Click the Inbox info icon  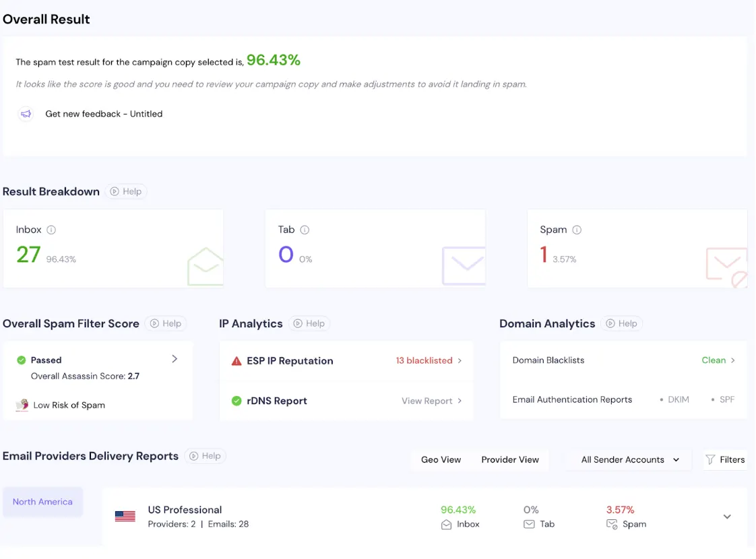click(x=51, y=230)
